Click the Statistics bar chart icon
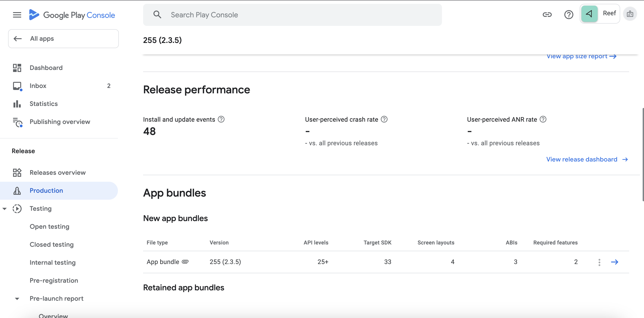This screenshot has height=318, width=644. point(17,104)
